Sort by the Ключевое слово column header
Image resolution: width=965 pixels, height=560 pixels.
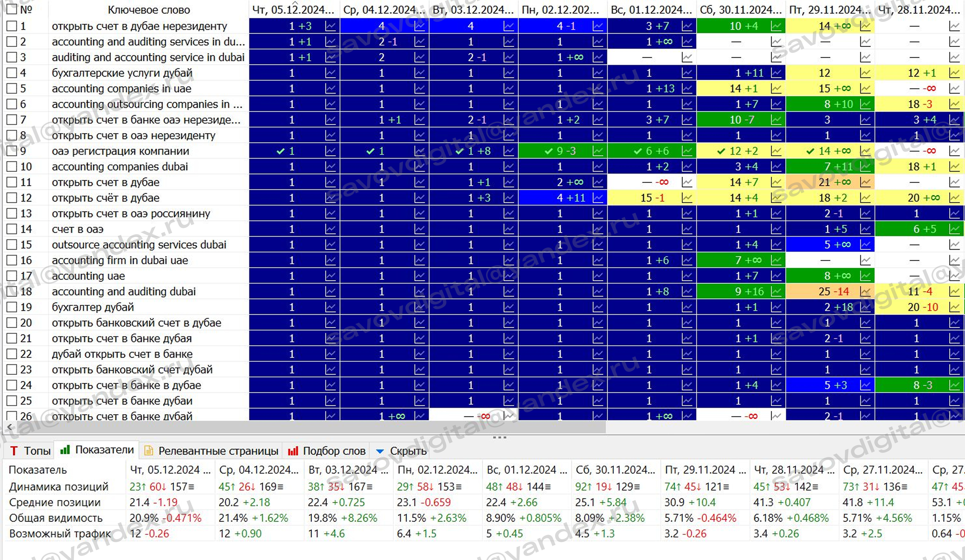pos(149,10)
